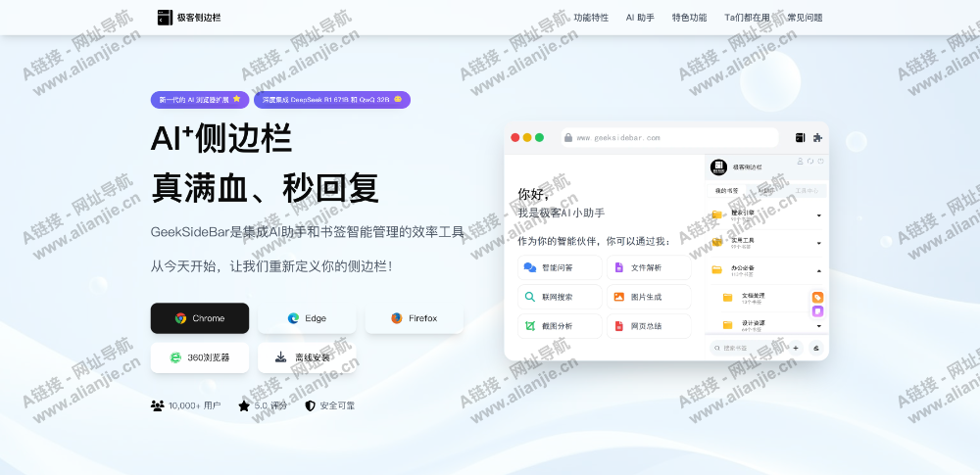Click the 极客侧边栏 logo in the header

(x=189, y=18)
